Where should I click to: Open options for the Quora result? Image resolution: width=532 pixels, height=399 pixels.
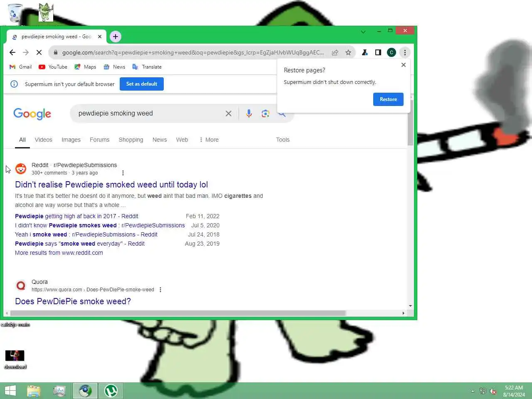(160, 290)
